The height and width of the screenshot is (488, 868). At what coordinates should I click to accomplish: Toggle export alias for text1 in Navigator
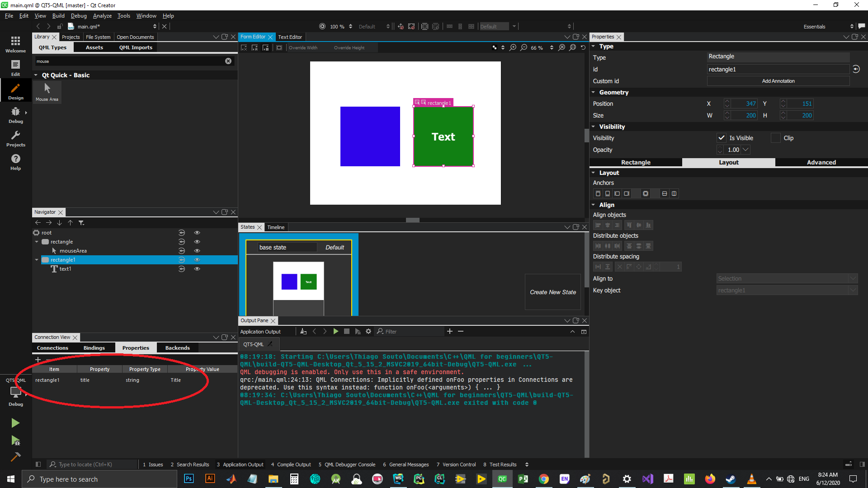(x=182, y=269)
